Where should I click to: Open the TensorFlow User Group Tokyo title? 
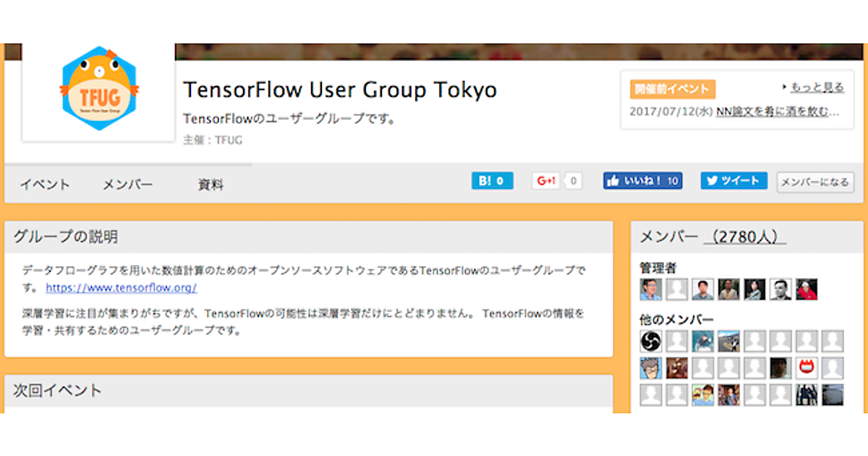coord(340,90)
